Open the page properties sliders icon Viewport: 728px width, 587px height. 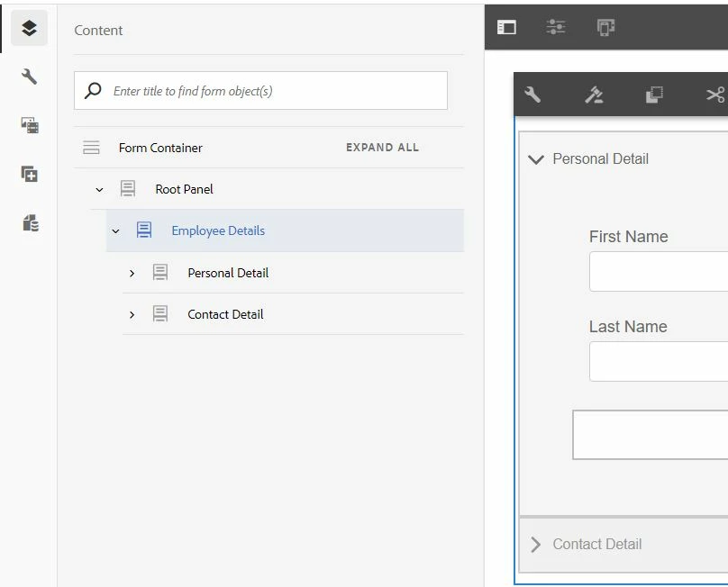tap(556, 27)
